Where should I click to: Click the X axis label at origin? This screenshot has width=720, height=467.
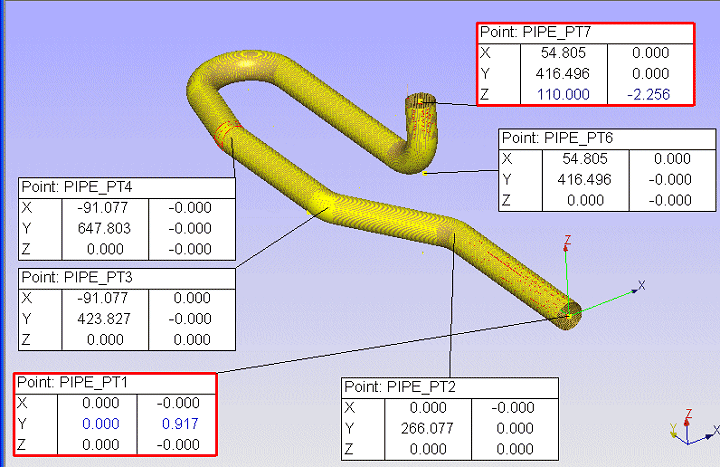[x=641, y=286]
